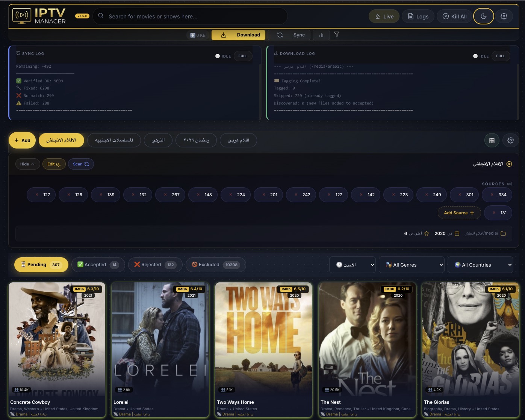Open The Glorias movie poster
Image resolution: width=525 pixels, height=420 pixels.
click(x=471, y=340)
